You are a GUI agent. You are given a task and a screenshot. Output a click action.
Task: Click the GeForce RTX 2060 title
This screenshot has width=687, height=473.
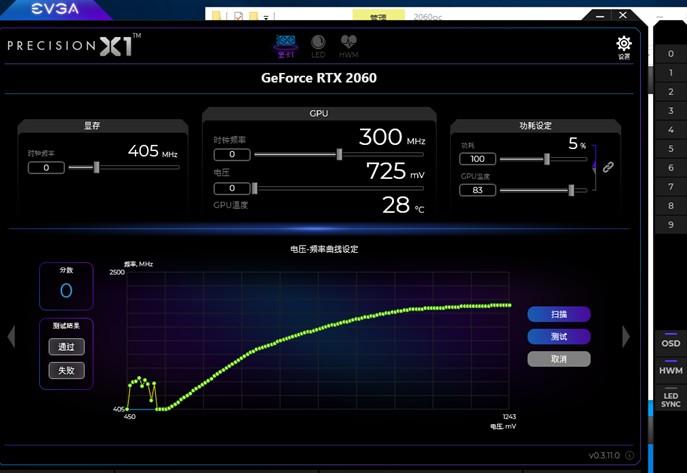click(x=319, y=78)
